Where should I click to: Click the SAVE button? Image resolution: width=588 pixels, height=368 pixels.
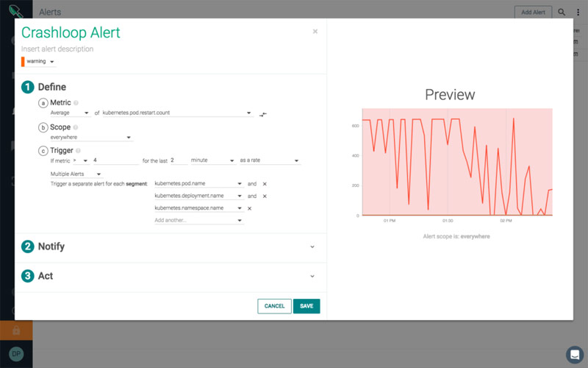[306, 306]
